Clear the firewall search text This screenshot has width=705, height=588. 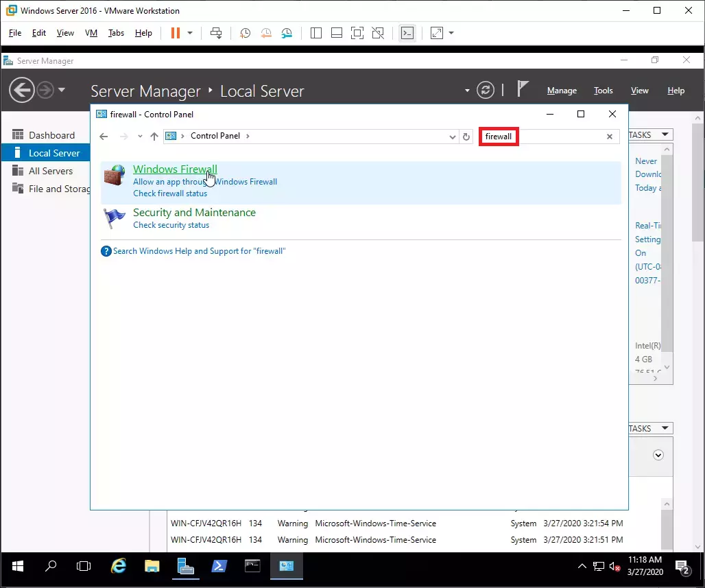tap(610, 137)
